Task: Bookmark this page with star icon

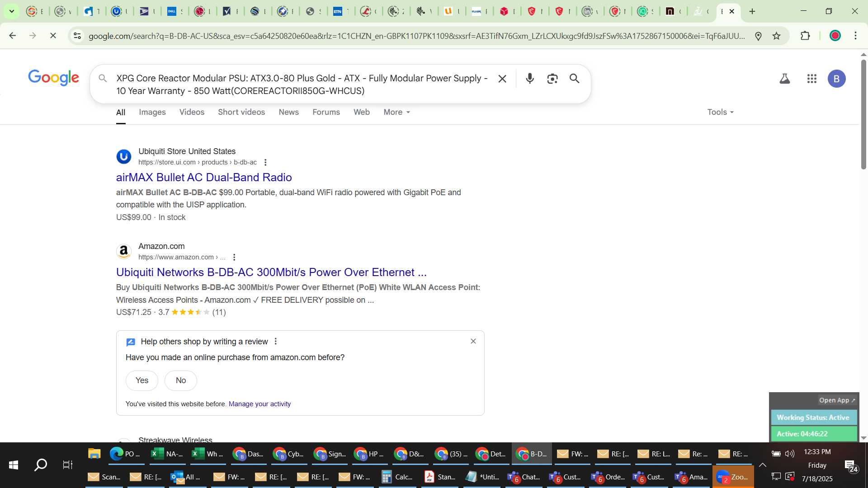Action: 777,36
